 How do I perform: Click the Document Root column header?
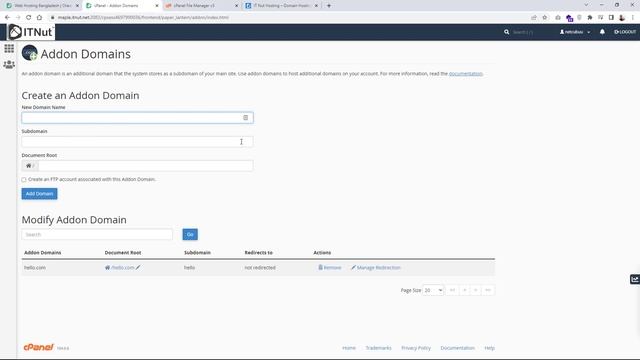tap(123, 253)
